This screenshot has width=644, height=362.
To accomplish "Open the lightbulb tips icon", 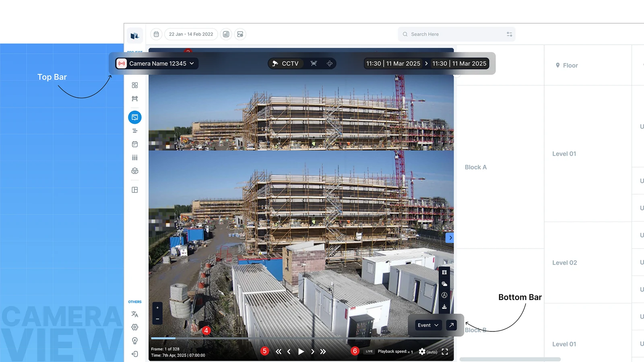I will pyautogui.click(x=135, y=341).
